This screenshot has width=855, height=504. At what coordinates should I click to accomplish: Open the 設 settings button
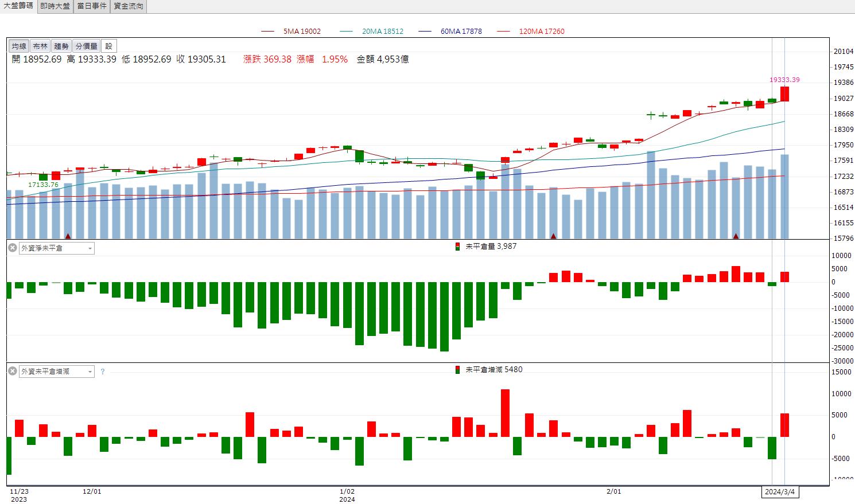(109, 46)
